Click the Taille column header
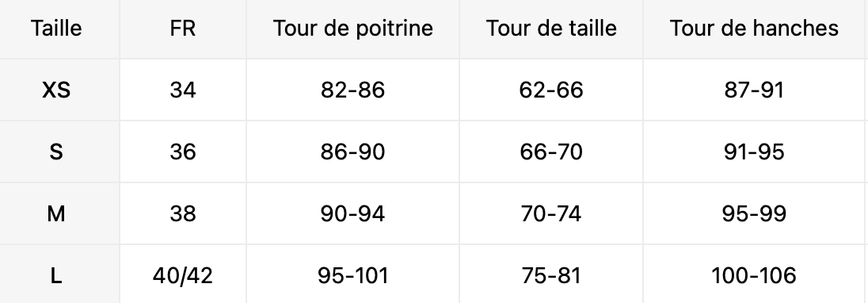 click(x=56, y=29)
